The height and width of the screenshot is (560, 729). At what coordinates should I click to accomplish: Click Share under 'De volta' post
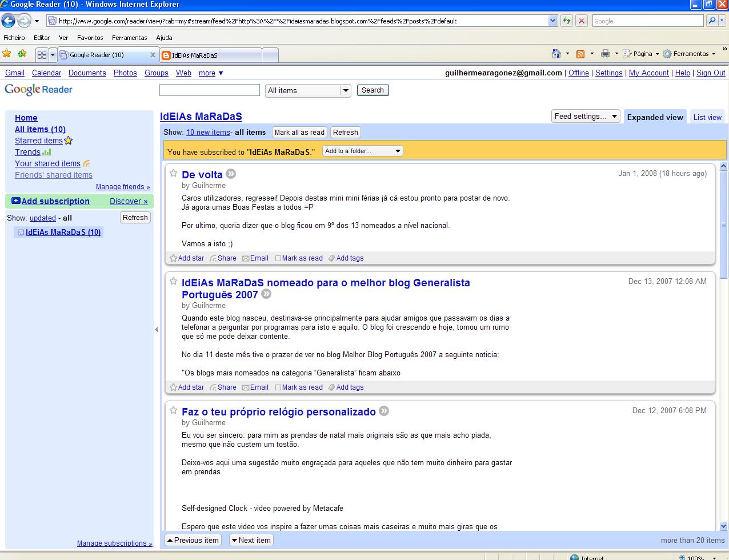coord(223,258)
